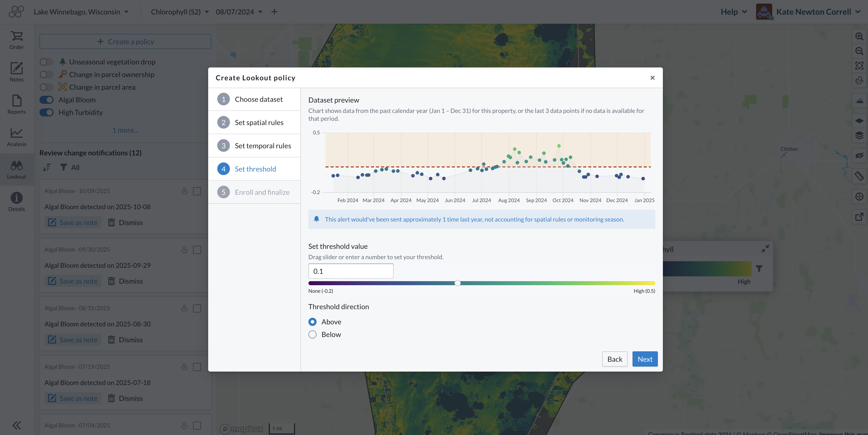Collapse sidebar with double chevron icon
This screenshot has width=868, height=435.
tap(16, 425)
